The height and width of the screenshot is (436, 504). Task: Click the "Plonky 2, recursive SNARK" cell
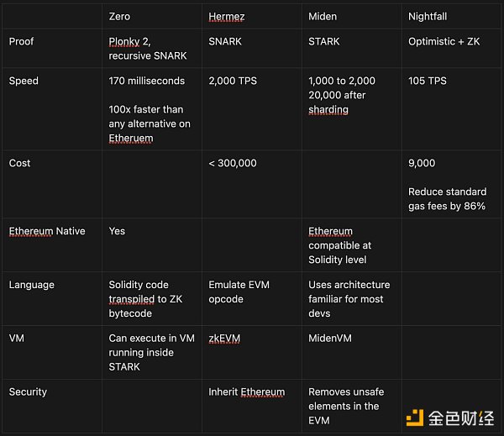148,49
